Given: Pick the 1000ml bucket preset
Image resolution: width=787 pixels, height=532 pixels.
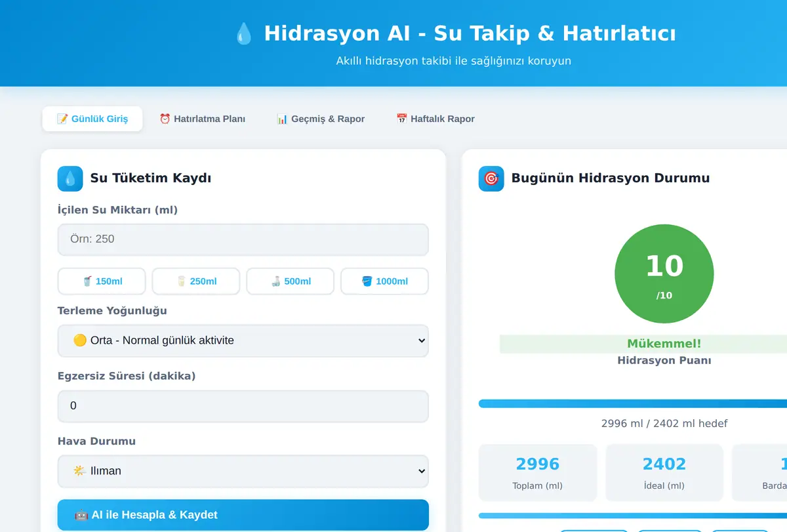Looking at the screenshot, I should point(384,281).
